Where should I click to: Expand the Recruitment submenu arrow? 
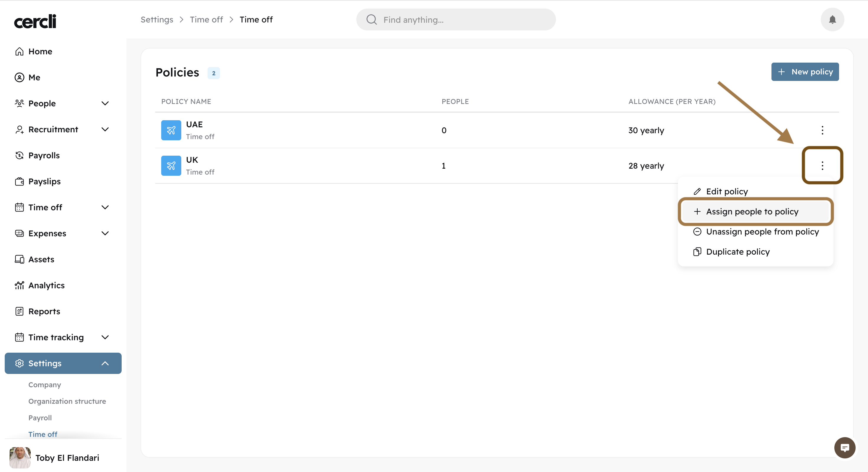105,129
